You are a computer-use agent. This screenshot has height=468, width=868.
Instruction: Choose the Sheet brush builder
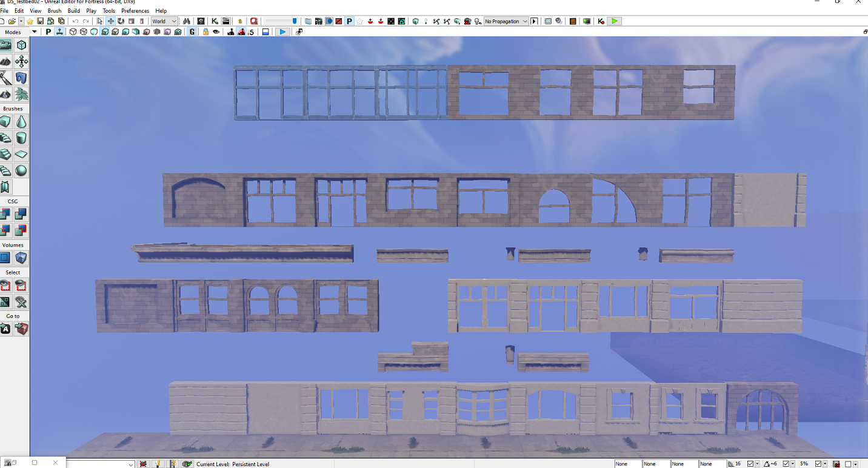click(x=21, y=155)
